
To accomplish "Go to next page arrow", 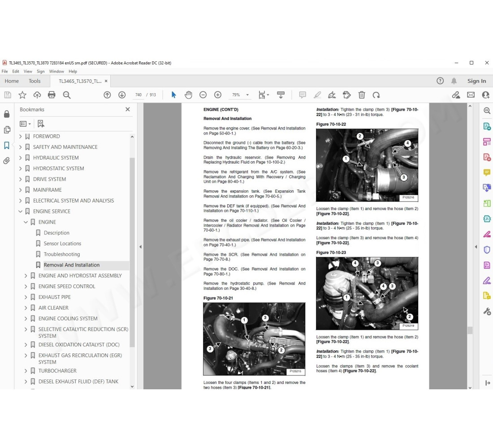I will tap(122, 95).
